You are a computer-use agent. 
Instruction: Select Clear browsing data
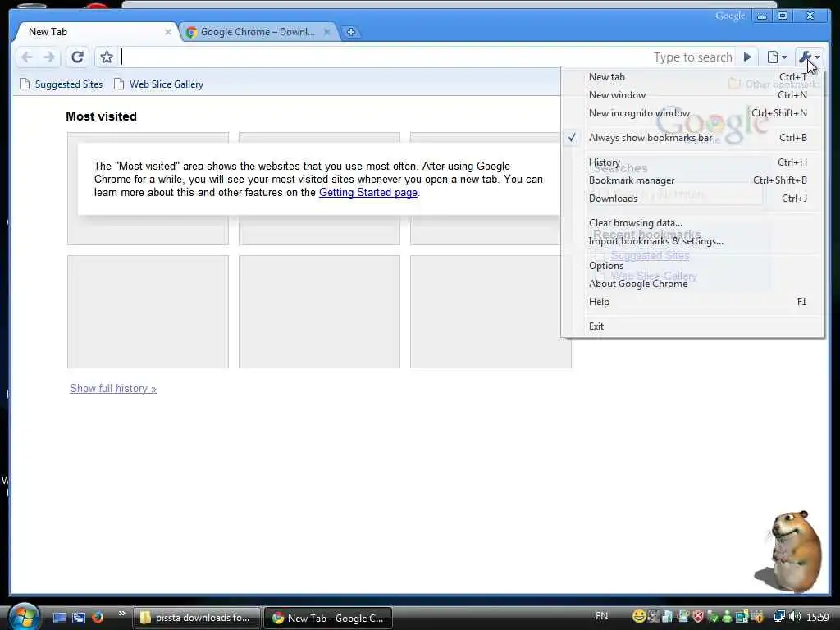coord(692,223)
